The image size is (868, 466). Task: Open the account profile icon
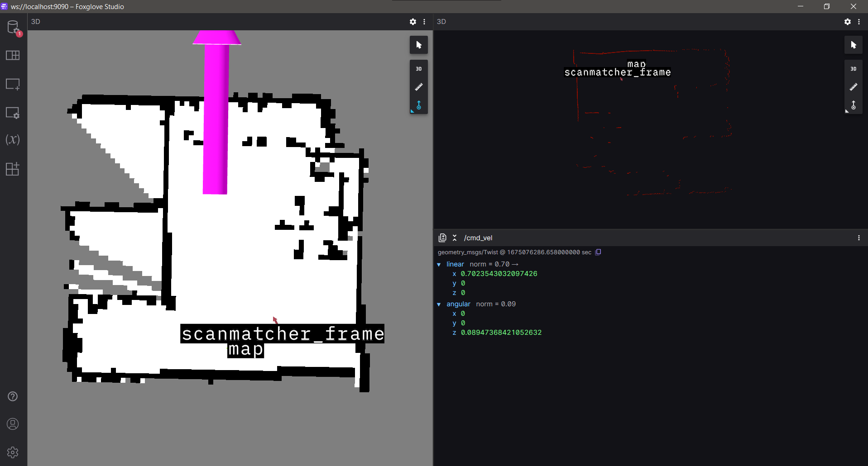(x=13, y=424)
